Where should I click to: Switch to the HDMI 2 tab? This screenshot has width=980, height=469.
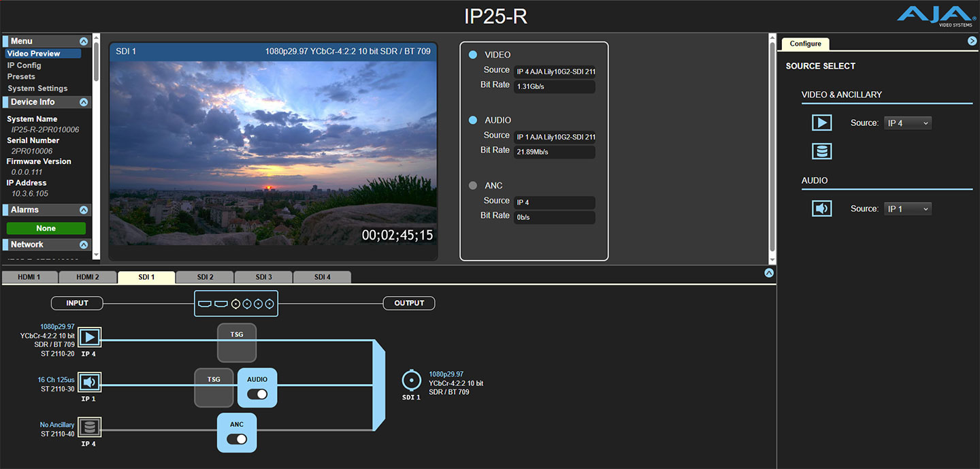coord(88,277)
